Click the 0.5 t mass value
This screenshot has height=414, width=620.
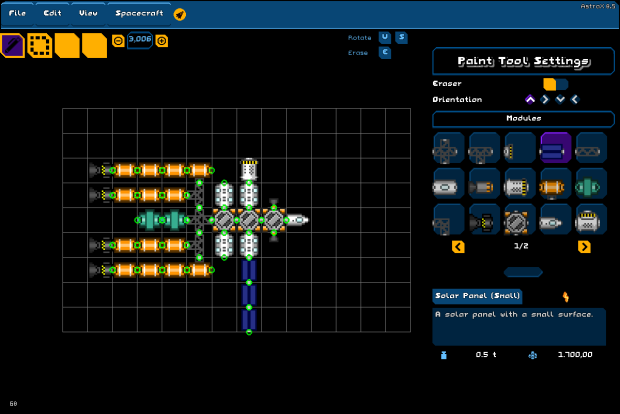(486, 355)
